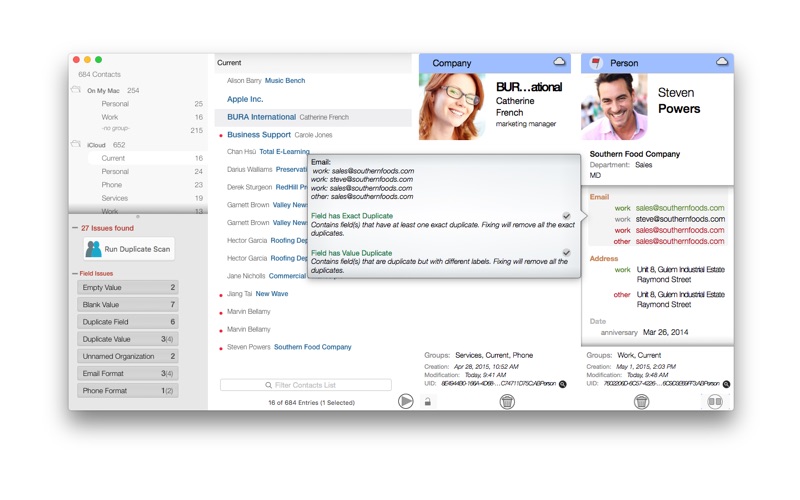Viewport: 800px width, 500px height.
Task: Select the Duplicate Value issue filter
Action: [128, 339]
